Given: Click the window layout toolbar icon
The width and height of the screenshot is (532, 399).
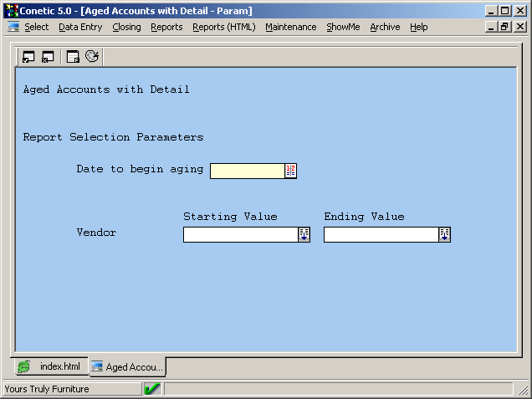Looking at the screenshot, I should [x=74, y=57].
